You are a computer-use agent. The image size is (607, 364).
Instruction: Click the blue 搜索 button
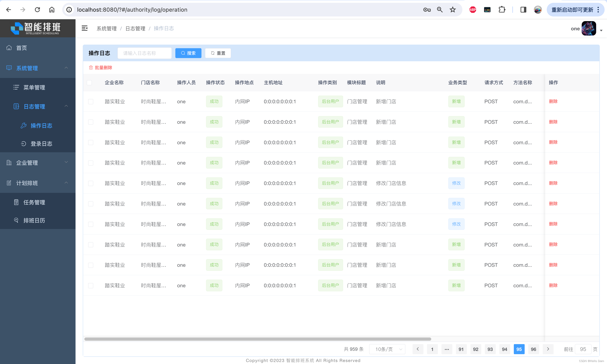(188, 53)
